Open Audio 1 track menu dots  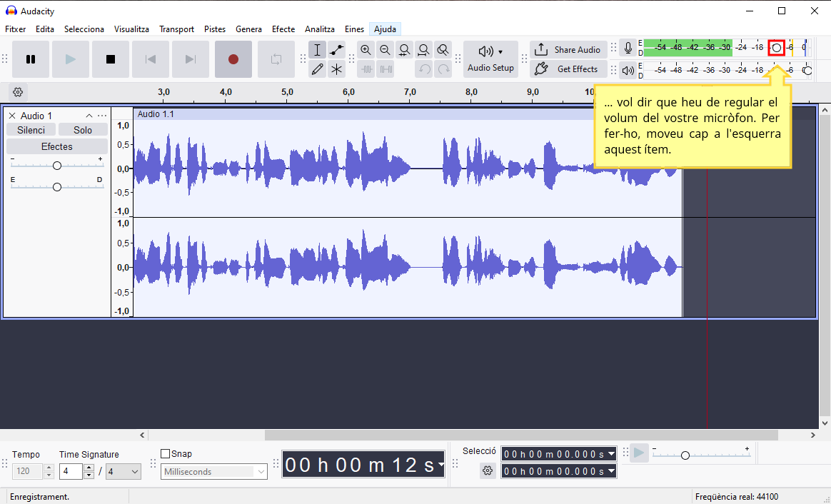pos(102,116)
